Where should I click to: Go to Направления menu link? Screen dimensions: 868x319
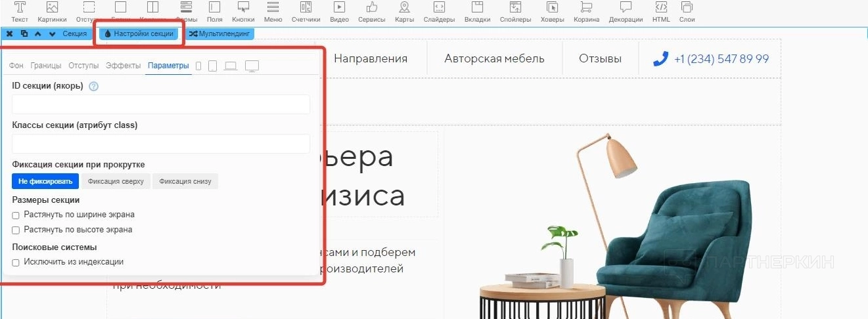(x=371, y=58)
